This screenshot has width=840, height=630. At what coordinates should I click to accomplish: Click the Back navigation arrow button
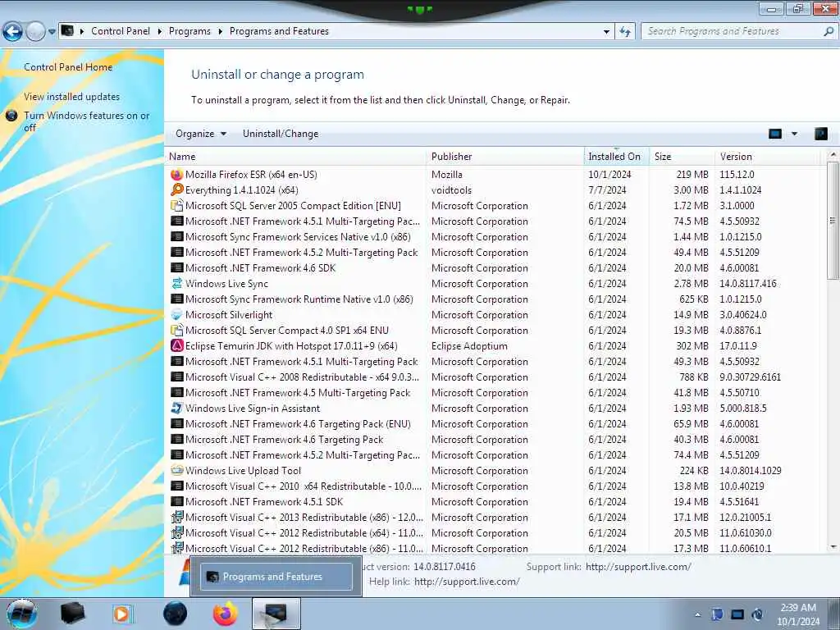12,32
